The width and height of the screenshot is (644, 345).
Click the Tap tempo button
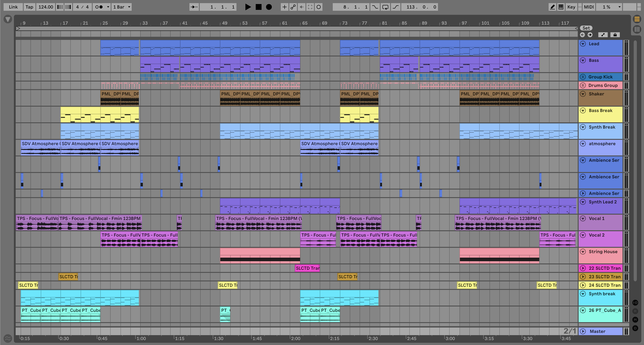click(x=29, y=7)
